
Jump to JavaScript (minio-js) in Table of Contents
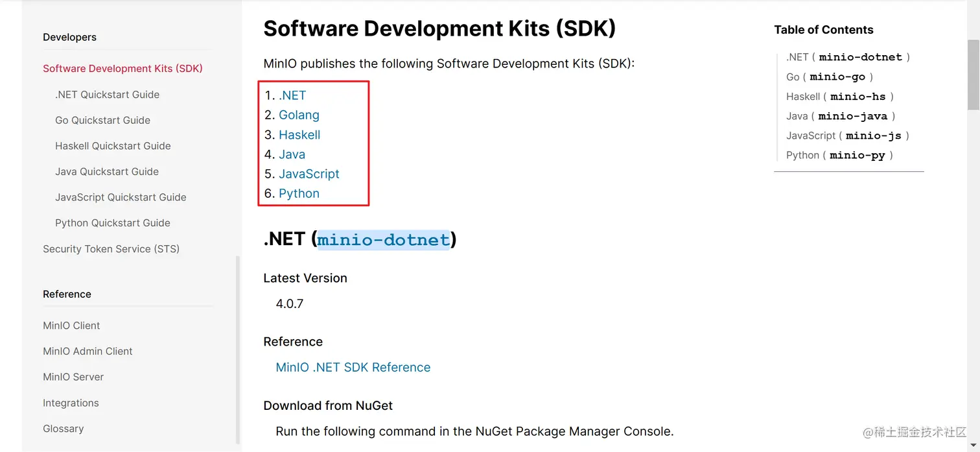tap(848, 136)
